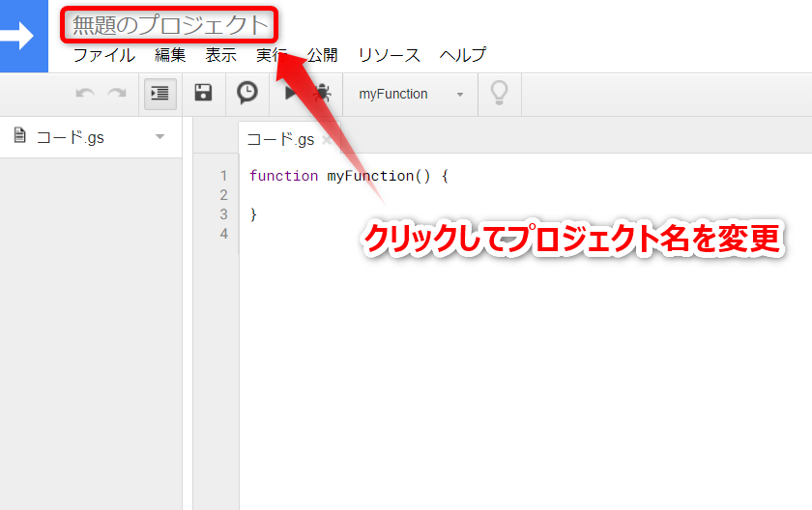The width and height of the screenshot is (812, 510).
Task: Click line number 1 in the gutter
Action: [x=223, y=176]
